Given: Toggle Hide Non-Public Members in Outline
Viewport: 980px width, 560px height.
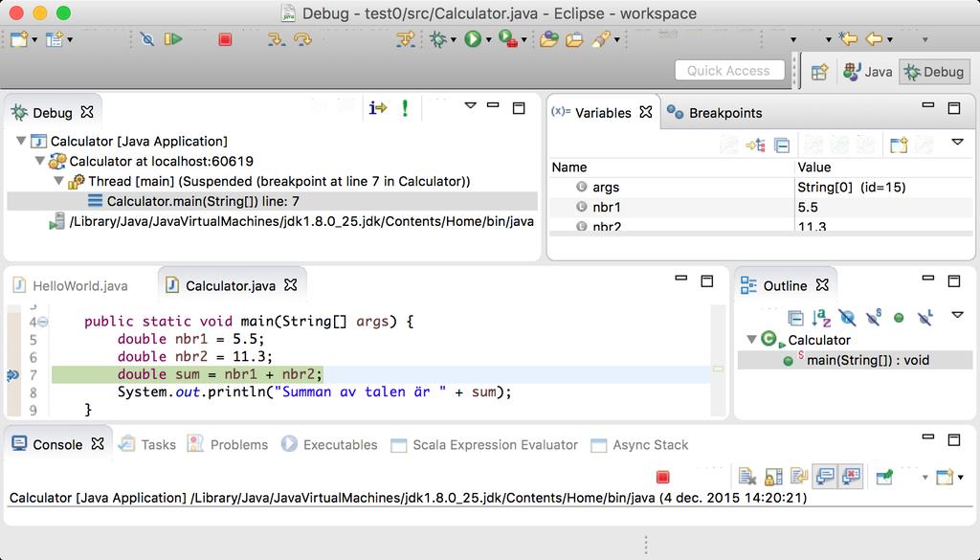Looking at the screenshot, I should point(899,318).
